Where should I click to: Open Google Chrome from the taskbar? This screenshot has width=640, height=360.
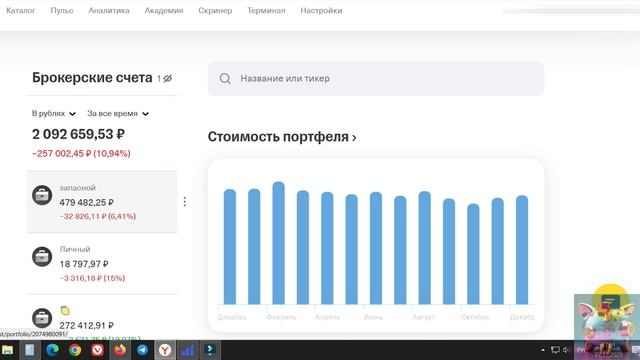pyautogui.click(x=75, y=350)
